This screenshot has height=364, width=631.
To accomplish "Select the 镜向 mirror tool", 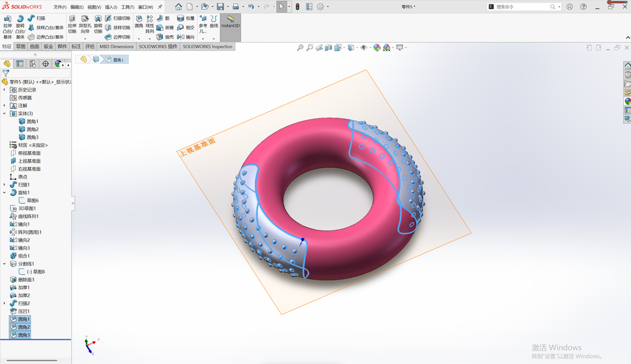I will pyautogui.click(x=185, y=36).
